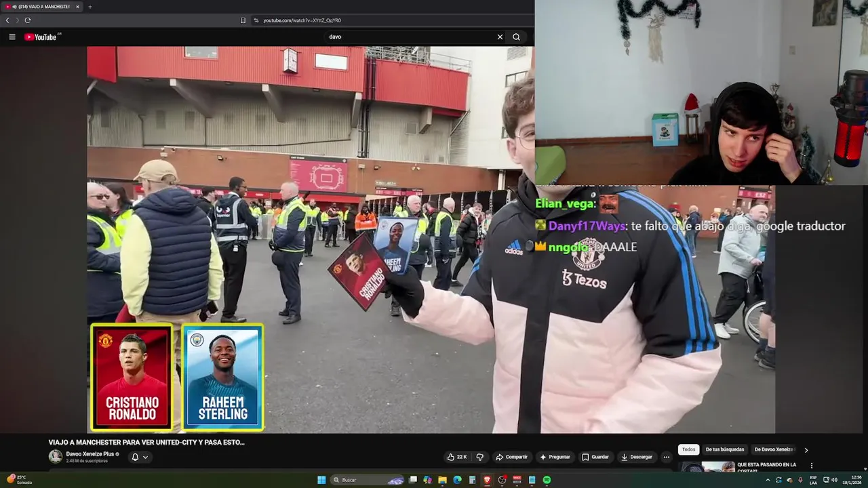Screen dimensions: 868x488
Task: Open QUE ESTA PASANDO EN LA COSTA thumbnail
Action: pyautogui.click(x=707, y=466)
